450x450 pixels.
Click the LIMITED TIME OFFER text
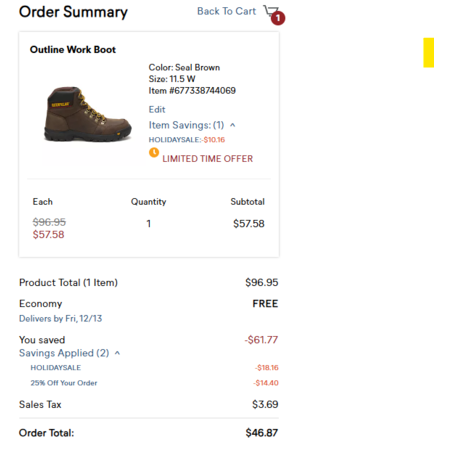point(208,159)
